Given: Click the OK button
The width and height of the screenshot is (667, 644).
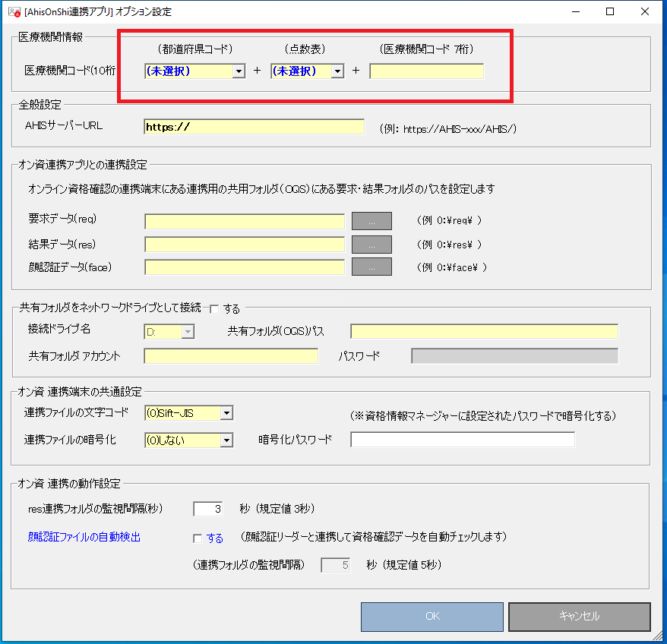Looking at the screenshot, I should [x=432, y=617].
